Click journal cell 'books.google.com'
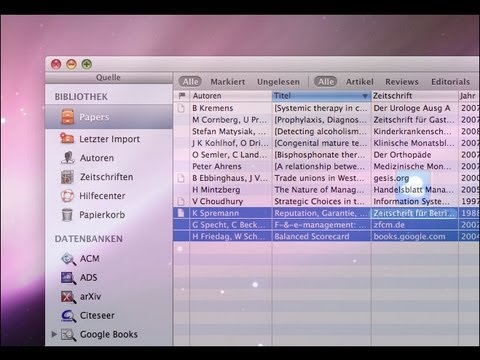The width and height of the screenshot is (480, 360). (409, 236)
